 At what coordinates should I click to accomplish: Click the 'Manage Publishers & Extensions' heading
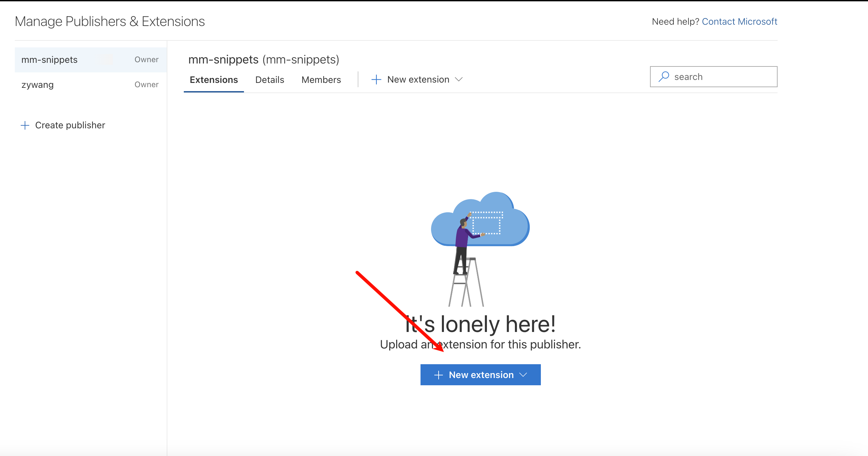click(110, 22)
